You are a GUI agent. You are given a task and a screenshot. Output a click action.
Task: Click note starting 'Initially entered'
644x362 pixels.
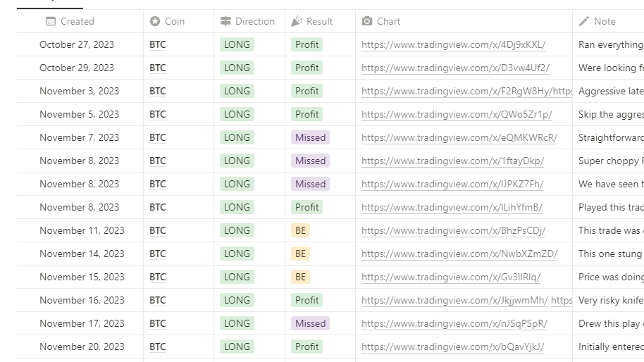(611, 347)
